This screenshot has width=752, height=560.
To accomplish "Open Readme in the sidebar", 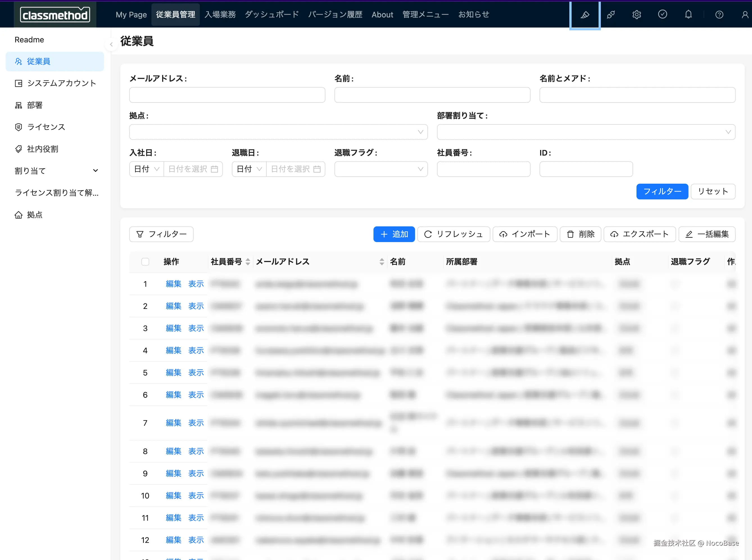I will pyautogui.click(x=55, y=40).
